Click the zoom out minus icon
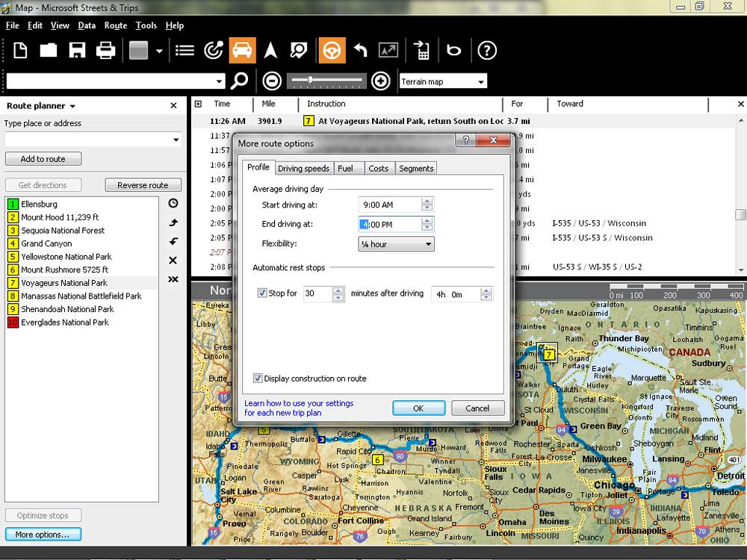 (273, 81)
